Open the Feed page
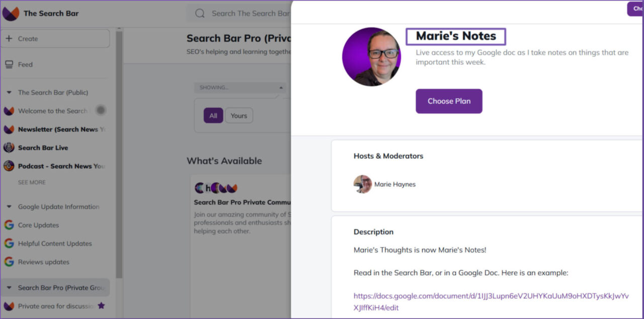Screen dimensions: 644x319 click(x=25, y=64)
